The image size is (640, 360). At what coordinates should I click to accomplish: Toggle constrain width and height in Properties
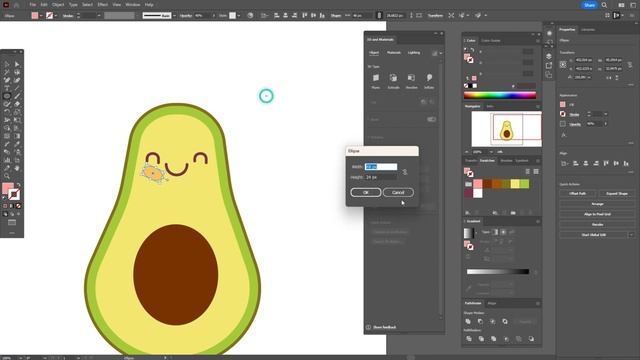[630, 64]
